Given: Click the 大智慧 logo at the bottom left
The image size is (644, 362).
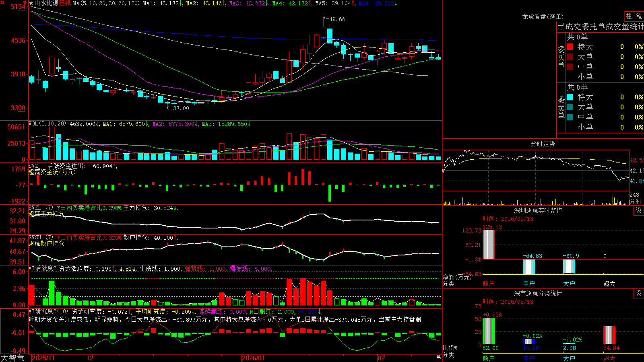Looking at the screenshot, I should (x=12, y=358).
